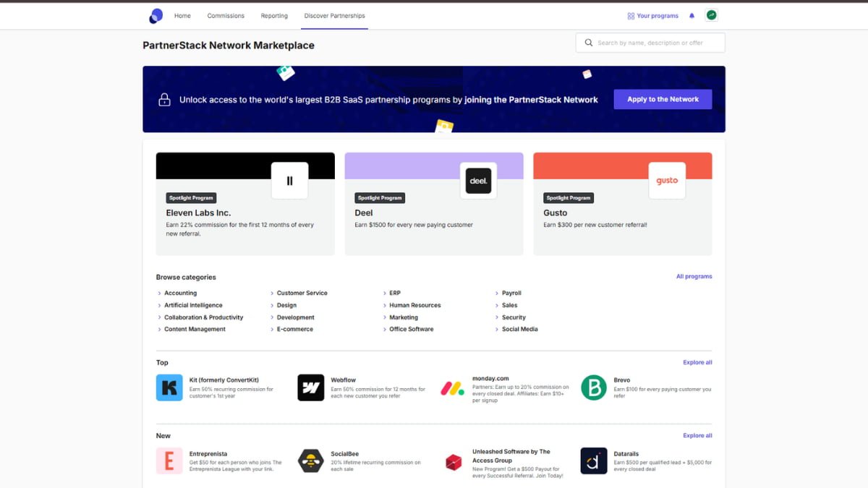868x488 pixels.
Task: Click the Brevo logo icon
Action: 594,388
